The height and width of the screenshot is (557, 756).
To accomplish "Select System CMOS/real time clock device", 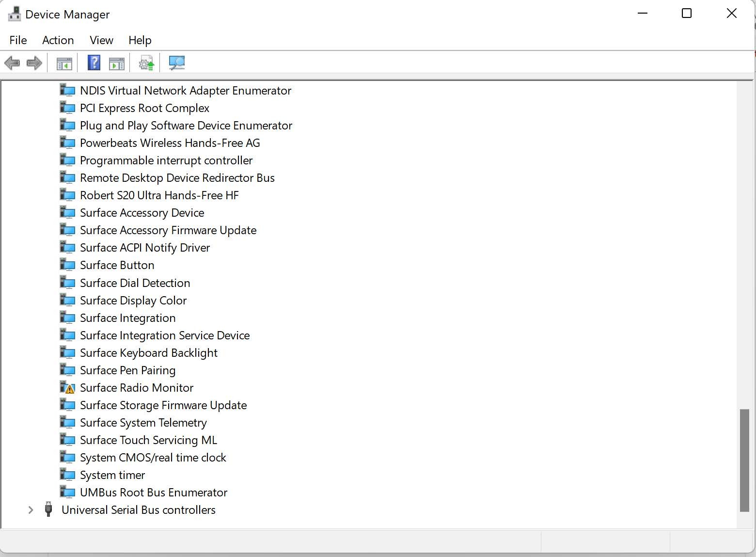I will (153, 457).
